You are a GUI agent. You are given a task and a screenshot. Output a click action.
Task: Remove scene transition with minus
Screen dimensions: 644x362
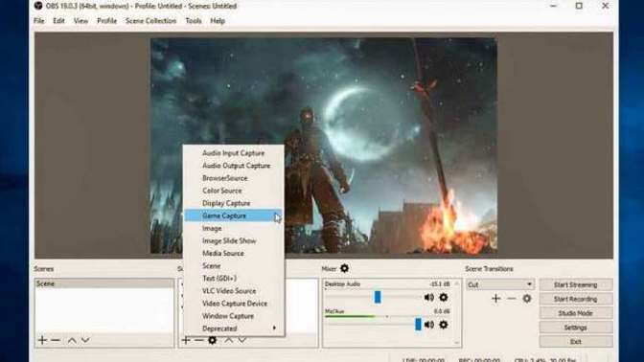(512, 299)
